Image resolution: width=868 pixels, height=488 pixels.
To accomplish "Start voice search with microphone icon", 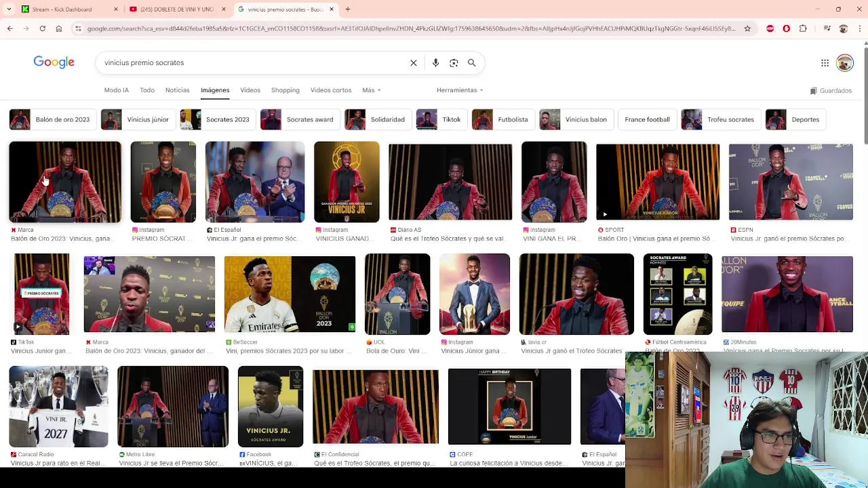I will pos(435,62).
